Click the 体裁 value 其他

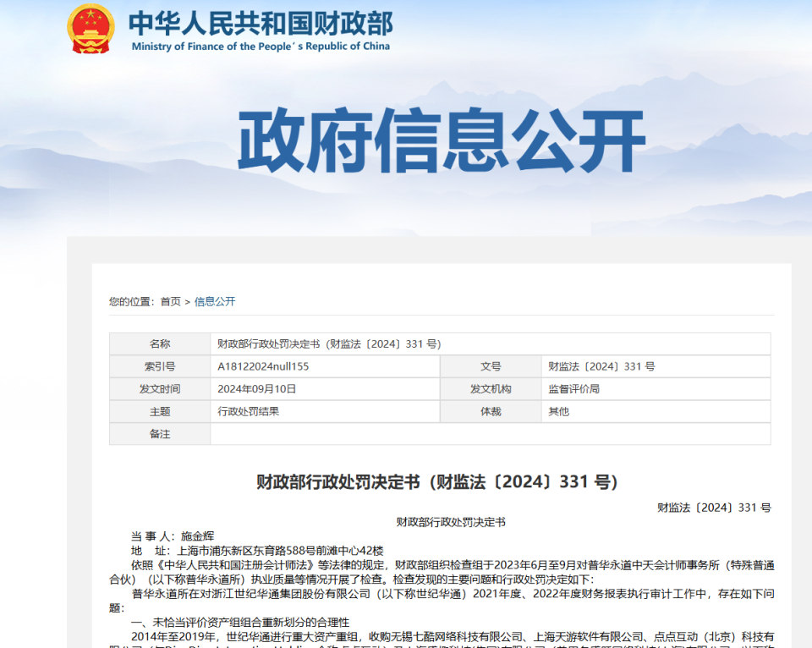click(557, 412)
